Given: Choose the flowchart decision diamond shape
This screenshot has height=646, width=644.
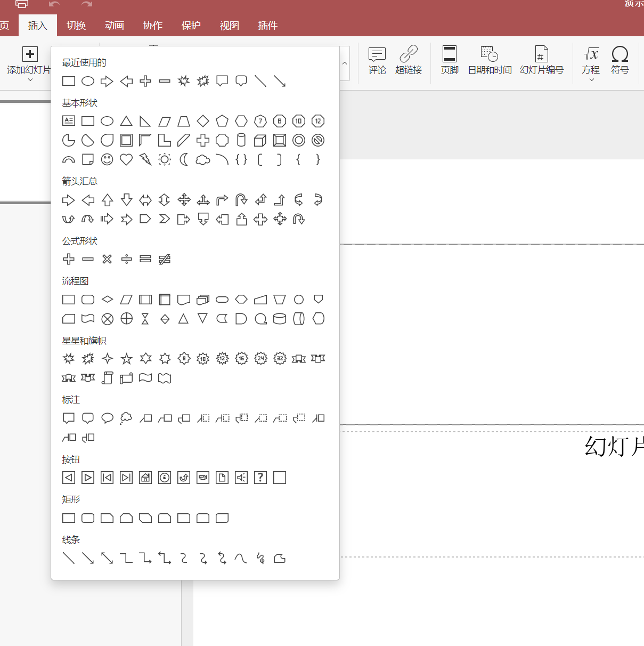Looking at the screenshot, I should pos(107,300).
